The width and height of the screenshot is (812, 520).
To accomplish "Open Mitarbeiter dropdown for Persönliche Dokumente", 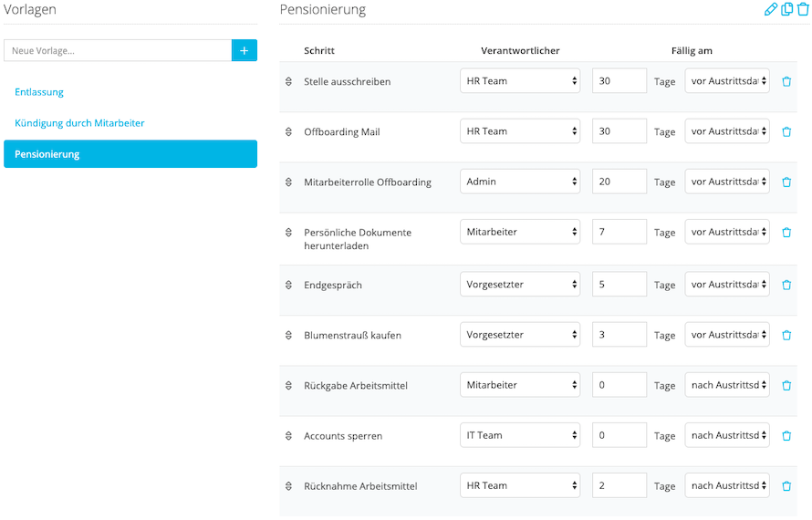I will click(x=520, y=232).
